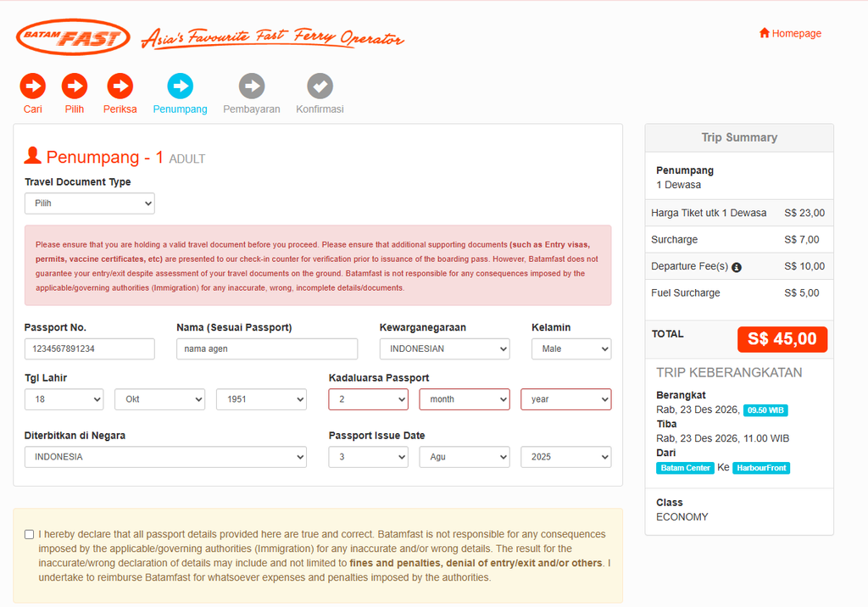Click the 09.50 WIB departure time badge
Screen dimensions: 868x607
pos(765,410)
